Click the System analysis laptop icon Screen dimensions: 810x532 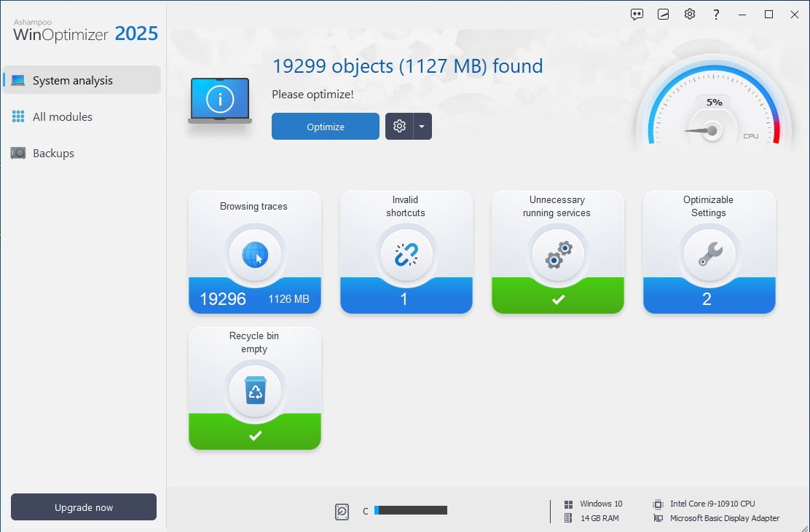click(x=18, y=80)
